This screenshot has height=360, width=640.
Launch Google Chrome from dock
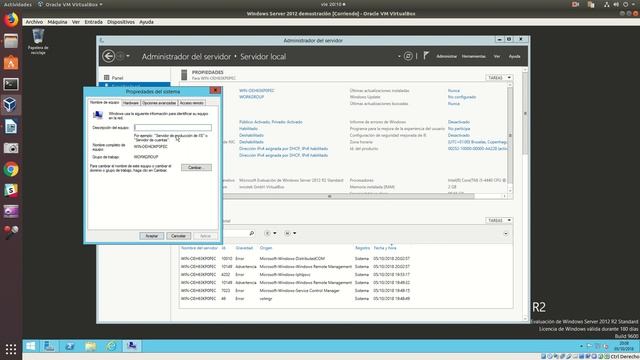pos(11,169)
